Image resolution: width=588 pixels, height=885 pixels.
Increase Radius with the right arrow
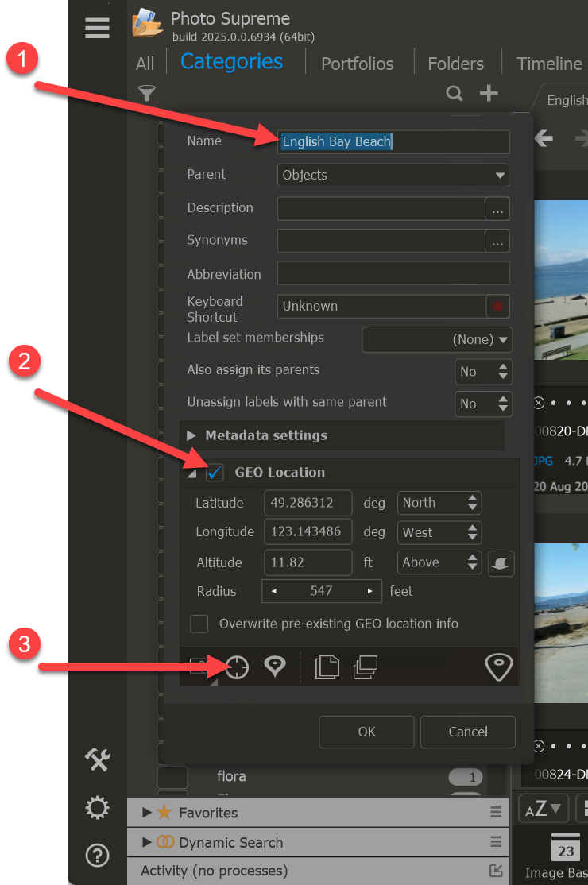click(370, 592)
